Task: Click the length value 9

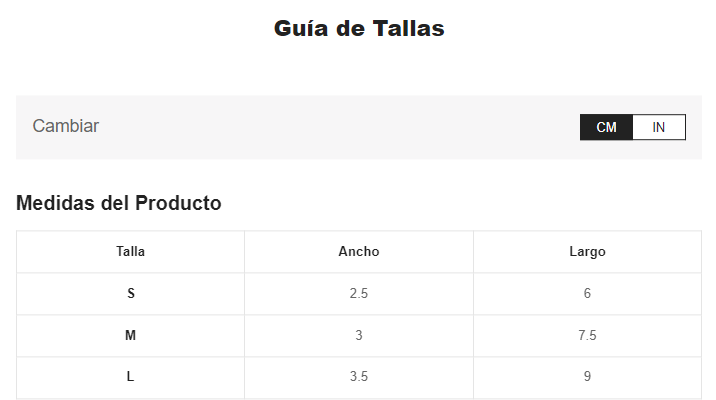Action: coord(587,377)
